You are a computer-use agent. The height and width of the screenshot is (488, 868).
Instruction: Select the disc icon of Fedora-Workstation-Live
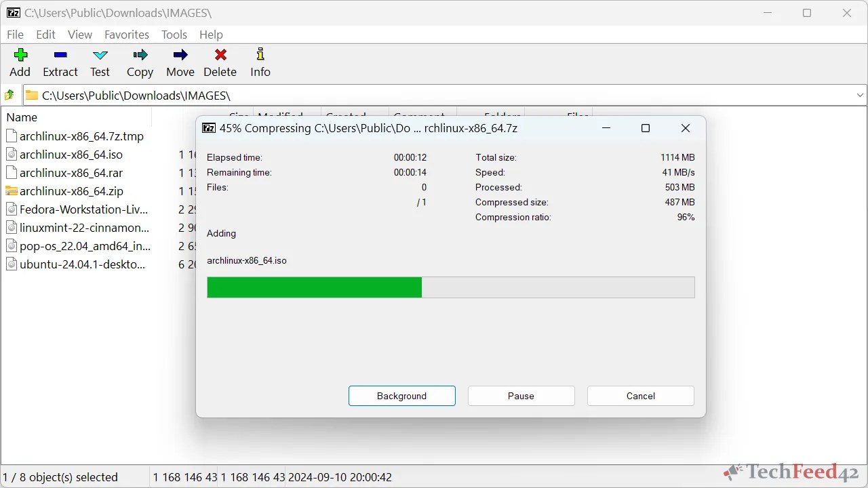pos(12,209)
